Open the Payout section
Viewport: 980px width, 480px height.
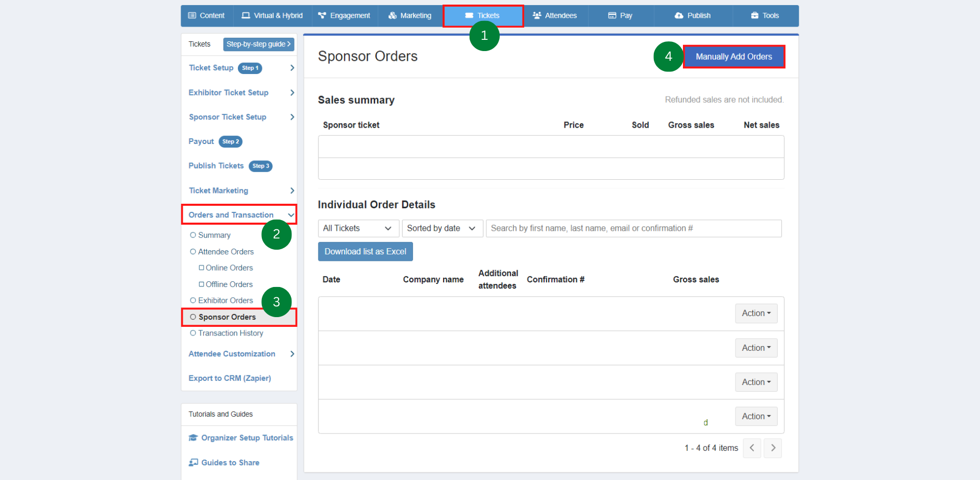pos(201,141)
